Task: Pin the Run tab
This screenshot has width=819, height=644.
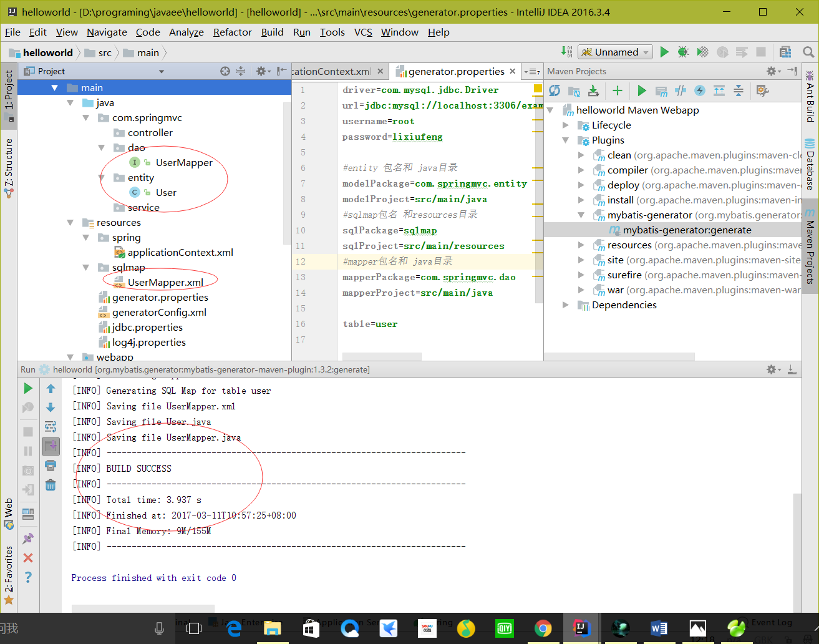Action: pos(28,538)
